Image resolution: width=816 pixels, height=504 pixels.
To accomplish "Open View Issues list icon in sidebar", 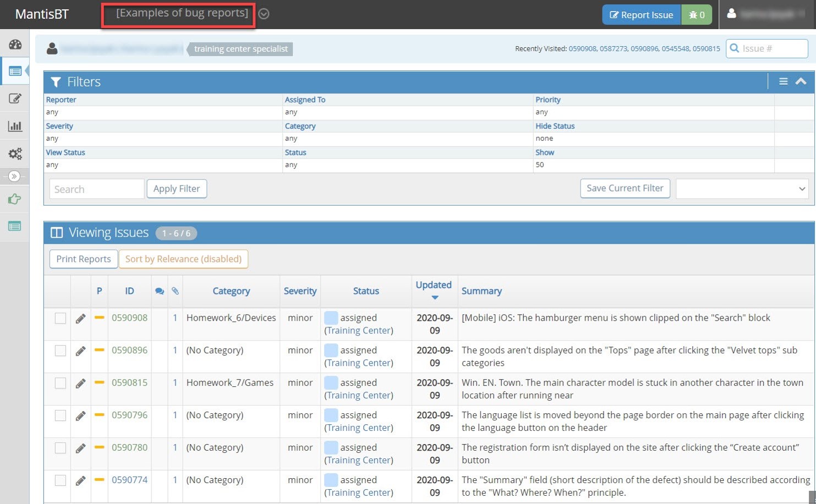I will pos(15,72).
